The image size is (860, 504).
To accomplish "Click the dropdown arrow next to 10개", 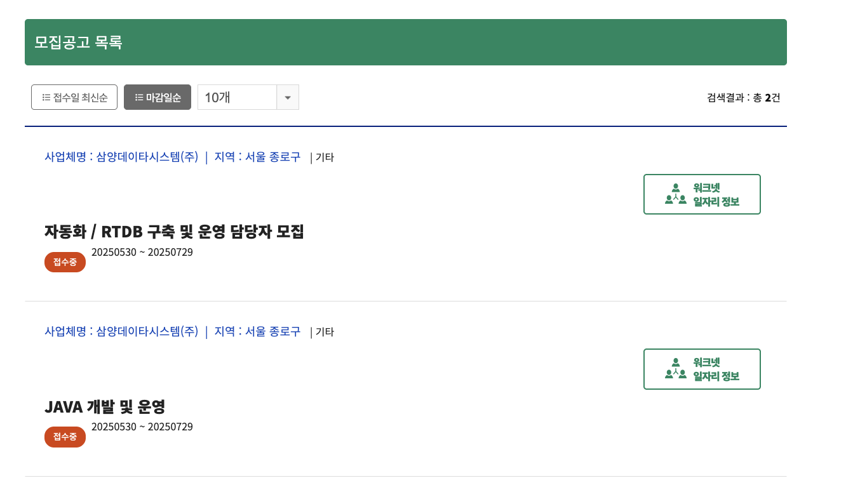I will click(x=288, y=96).
